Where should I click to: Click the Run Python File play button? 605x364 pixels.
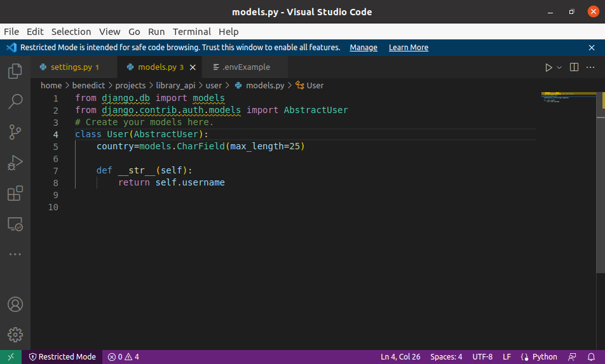(548, 67)
